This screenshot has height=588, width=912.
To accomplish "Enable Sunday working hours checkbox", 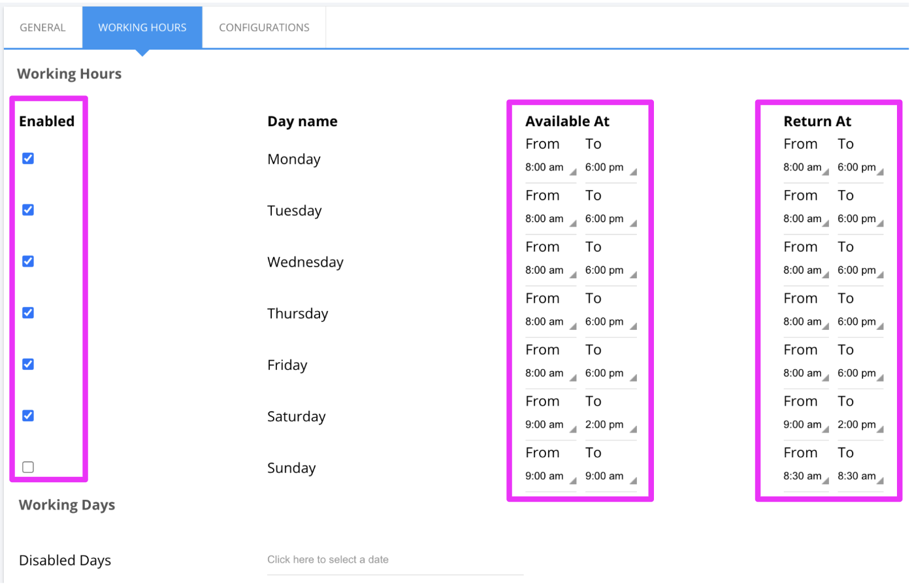I will click(28, 467).
